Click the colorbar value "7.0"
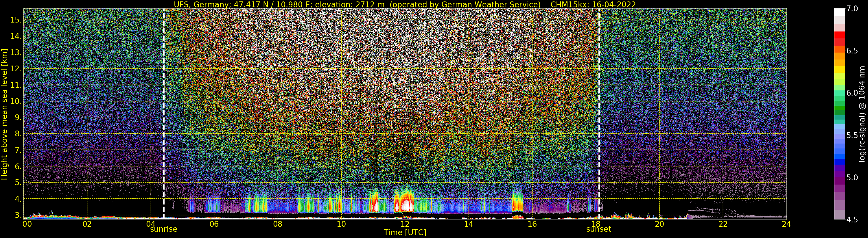 852,9
